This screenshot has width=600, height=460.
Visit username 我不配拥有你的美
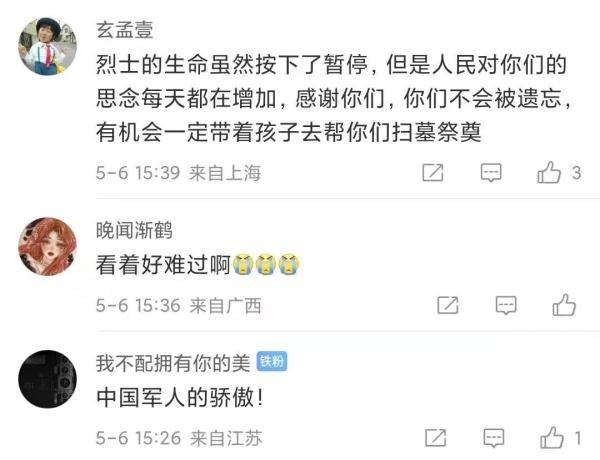(x=173, y=363)
